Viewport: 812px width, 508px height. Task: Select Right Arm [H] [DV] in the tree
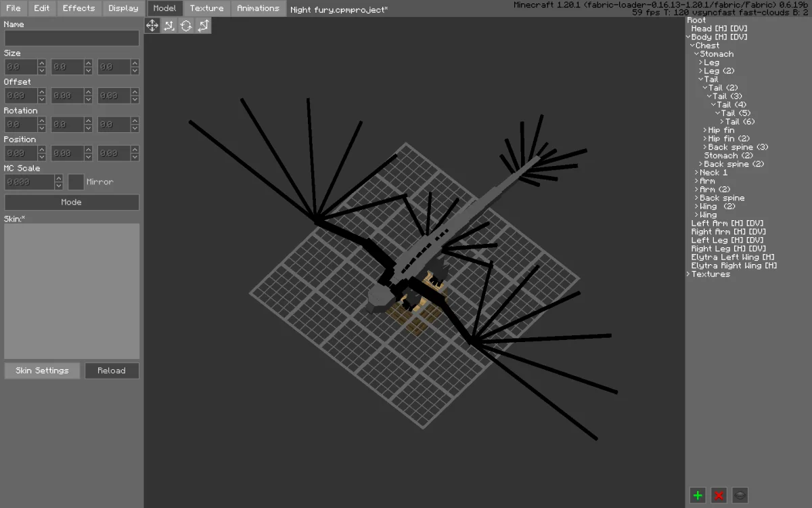point(729,232)
